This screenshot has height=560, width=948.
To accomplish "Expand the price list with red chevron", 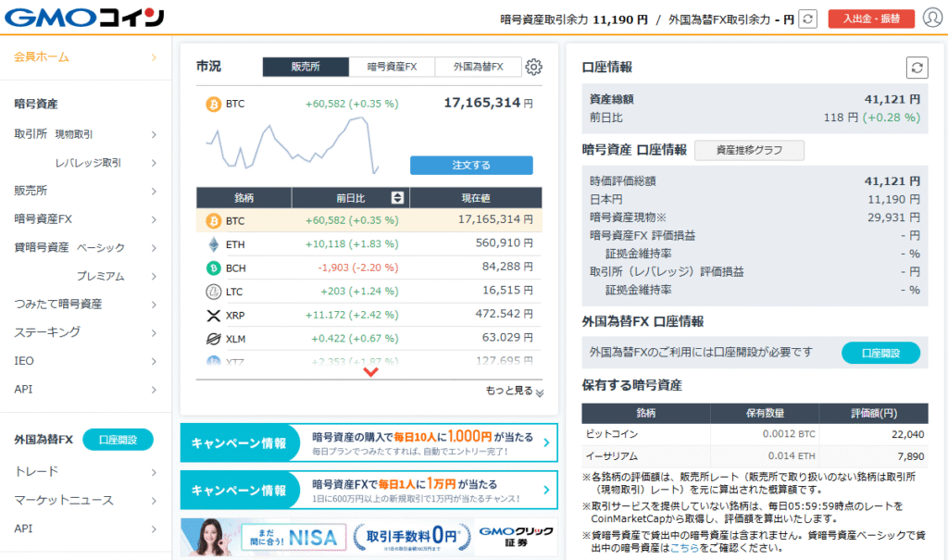I will (371, 372).
